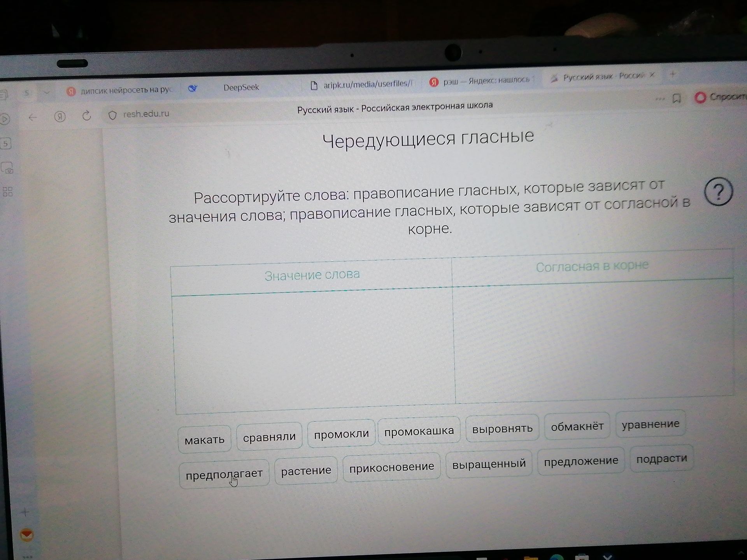Screen dimensions: 747x560
Task: Select the word обмакнёт
Action: click(577, 426)
